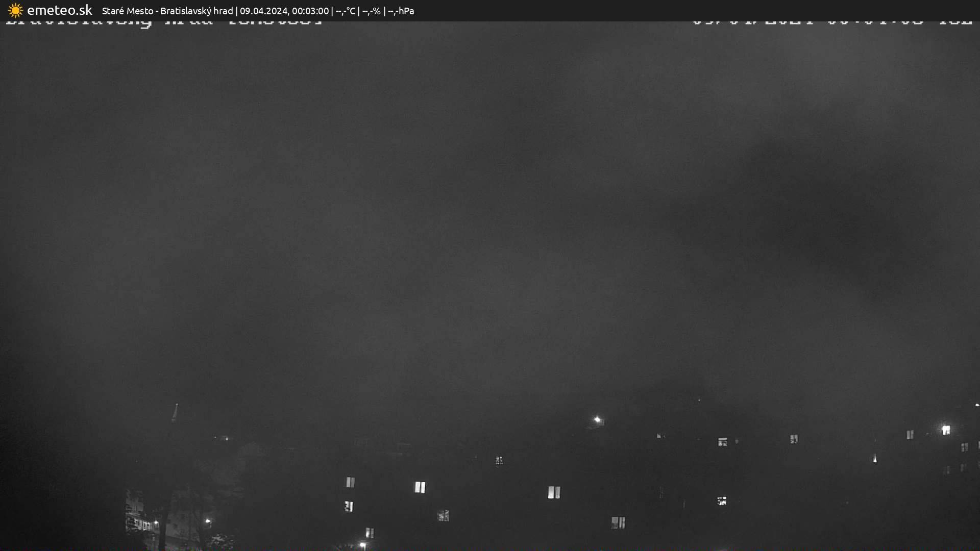Image resolution: width=980 pixels, height=551 pixels.
Task: Click the Staré Mesto - Bratislavský hrad title
Action: click(x=167, y=11)
